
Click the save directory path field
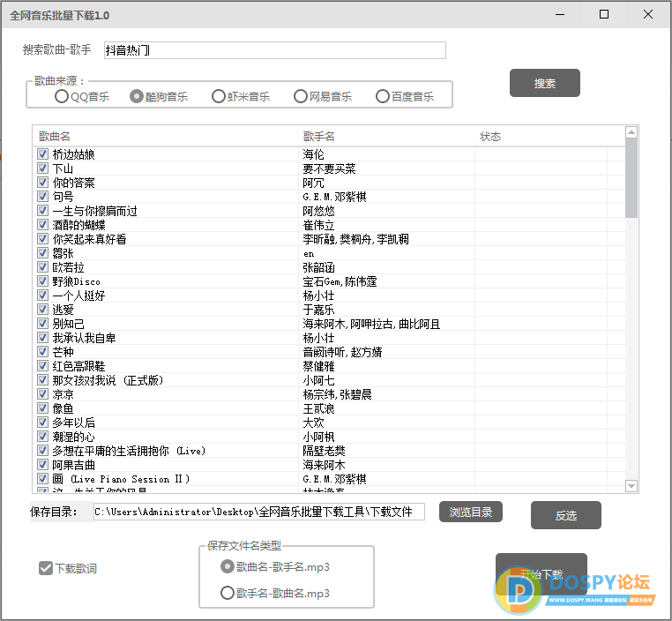pos(258,512)
